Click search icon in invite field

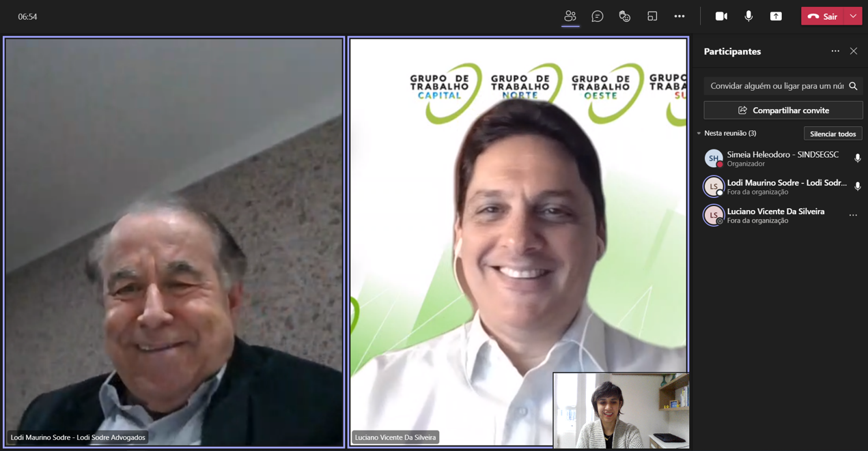coord(853,86)
